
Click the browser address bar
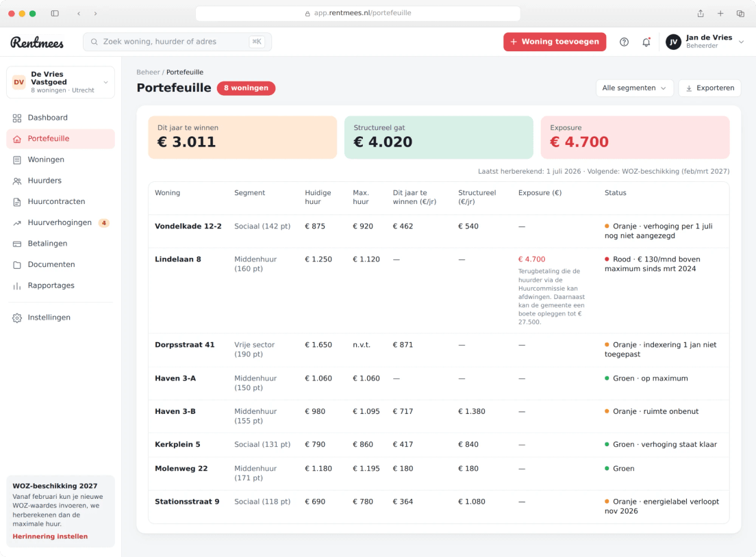(x=357, y=14)
